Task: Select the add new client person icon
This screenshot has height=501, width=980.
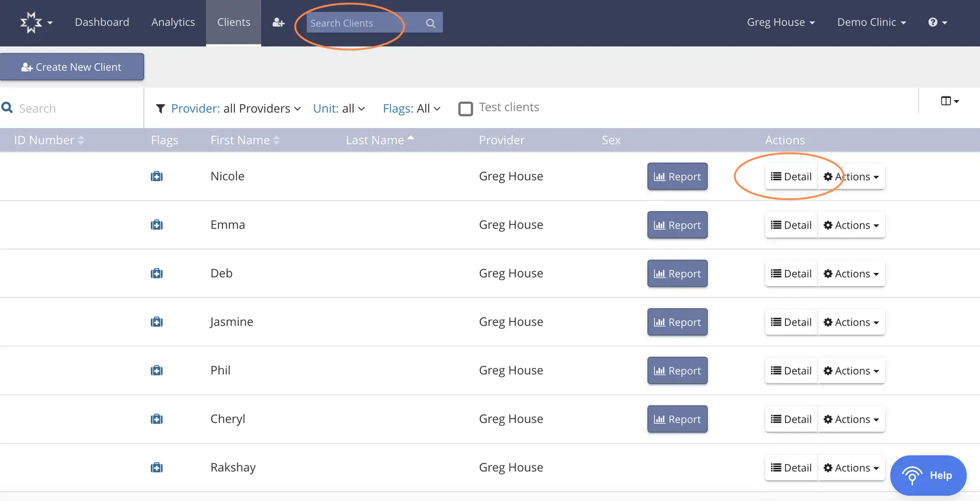Action: 278,22
